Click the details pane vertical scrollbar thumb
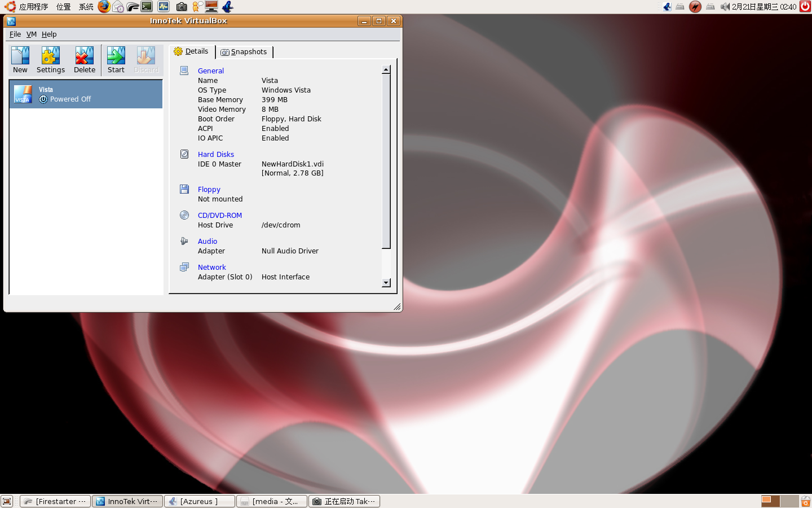812x508 pixels. point(386,161)
